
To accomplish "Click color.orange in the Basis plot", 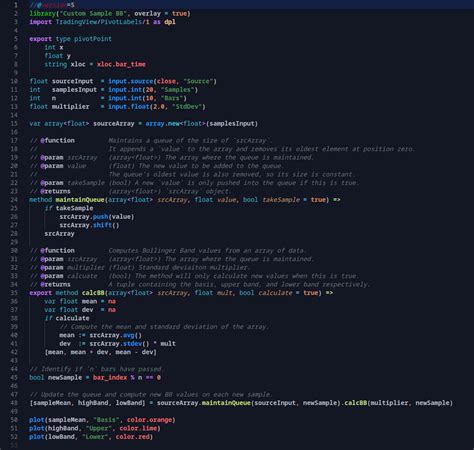I will tap(149, 420).
